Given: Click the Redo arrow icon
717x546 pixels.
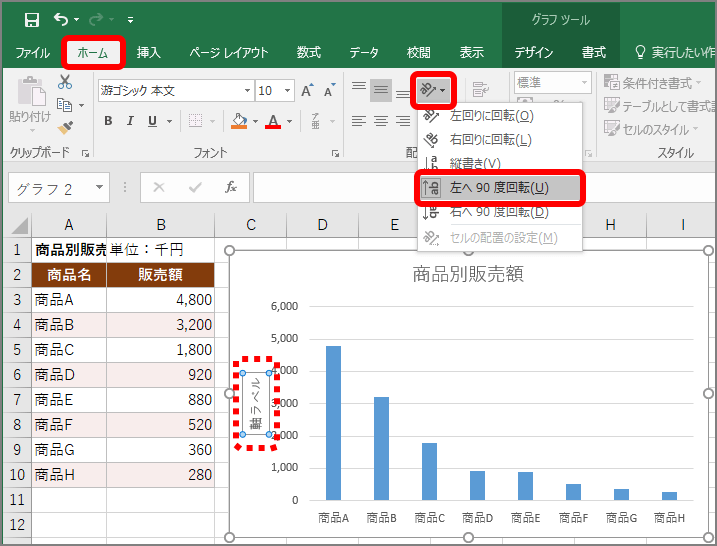Looking at the screenshot, I should click(x=96, y=19).
